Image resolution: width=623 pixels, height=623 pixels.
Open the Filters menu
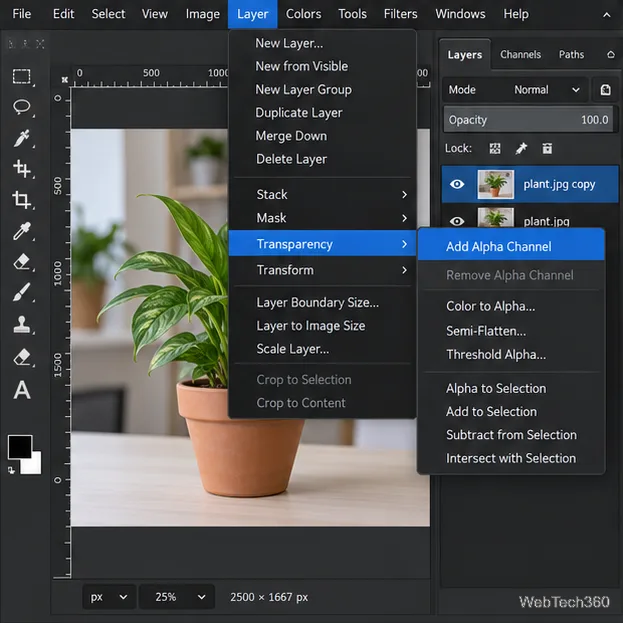(400, 14)
